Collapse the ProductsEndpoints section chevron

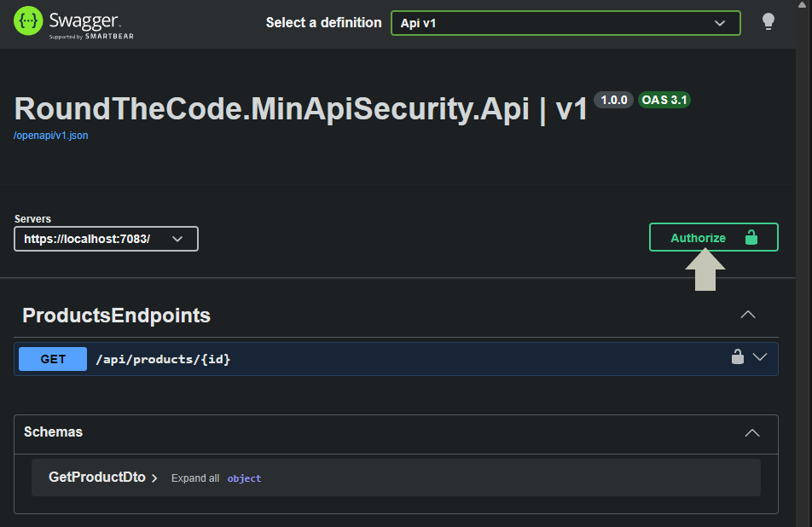pyautogui.click(x=748, y=315)
